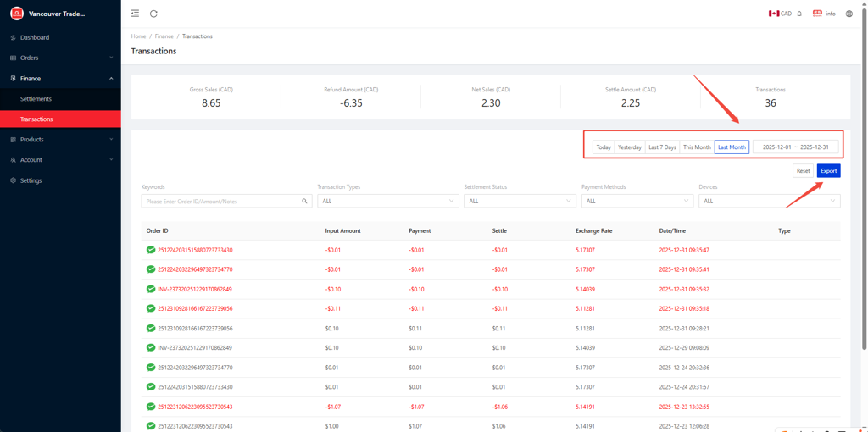Go to Dashboard in the sidebar
The width and height of the screenshot is (868, 432).
35,37
